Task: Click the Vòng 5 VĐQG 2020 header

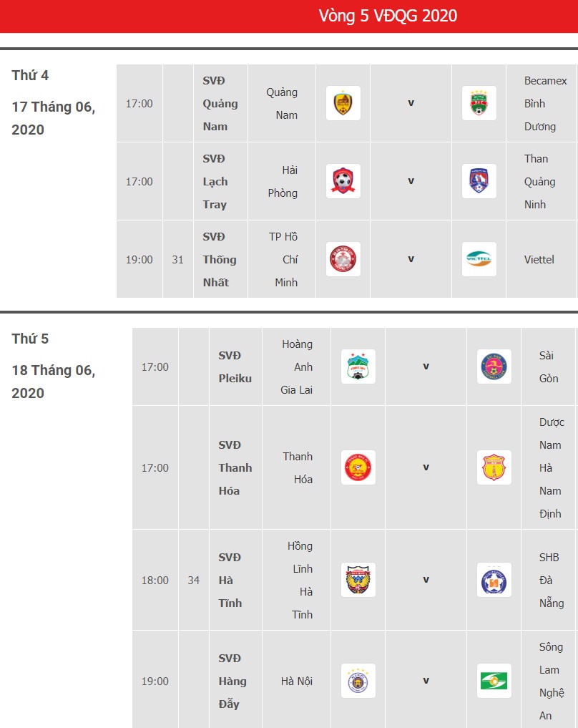Action: pos(388,16)
